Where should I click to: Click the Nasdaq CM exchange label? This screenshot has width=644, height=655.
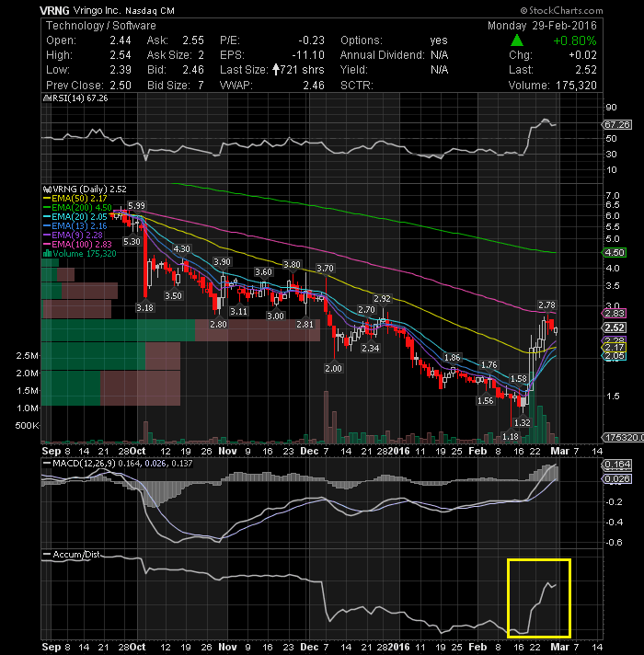click(x=150, y=10)
